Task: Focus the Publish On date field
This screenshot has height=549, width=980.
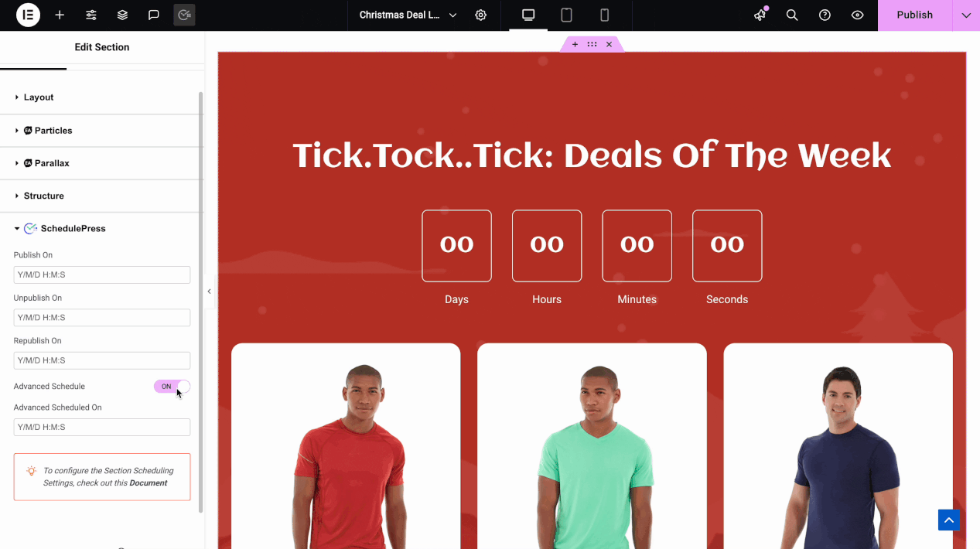Action: pyautogui.click(x=102, y=274)
